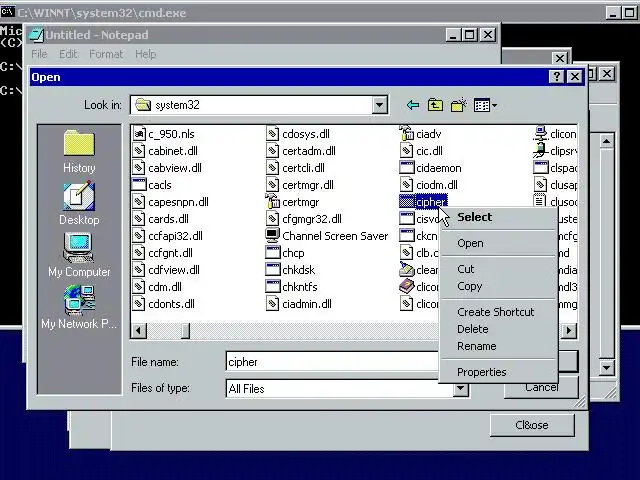Select cards.dll file icon
The image size is (640, 480).
pos(138,219)
